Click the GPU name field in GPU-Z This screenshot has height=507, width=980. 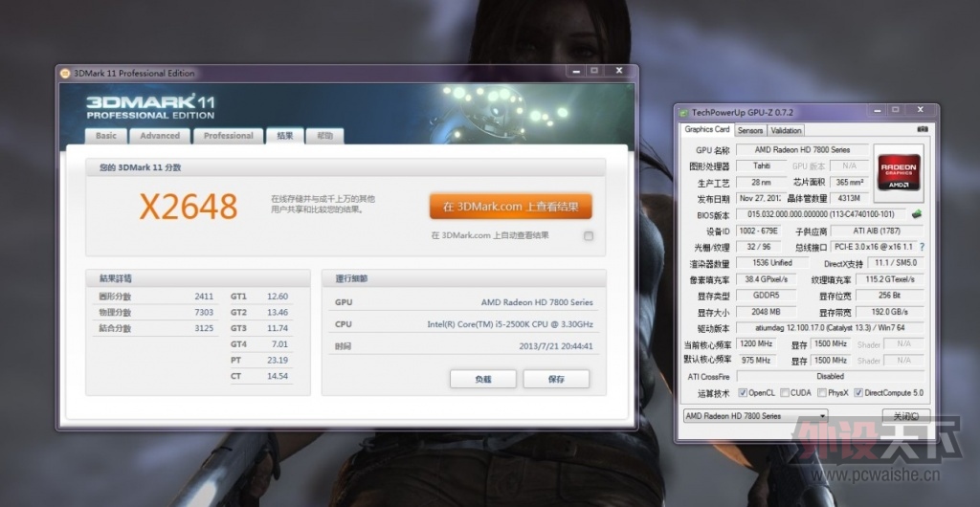(802, 150)
